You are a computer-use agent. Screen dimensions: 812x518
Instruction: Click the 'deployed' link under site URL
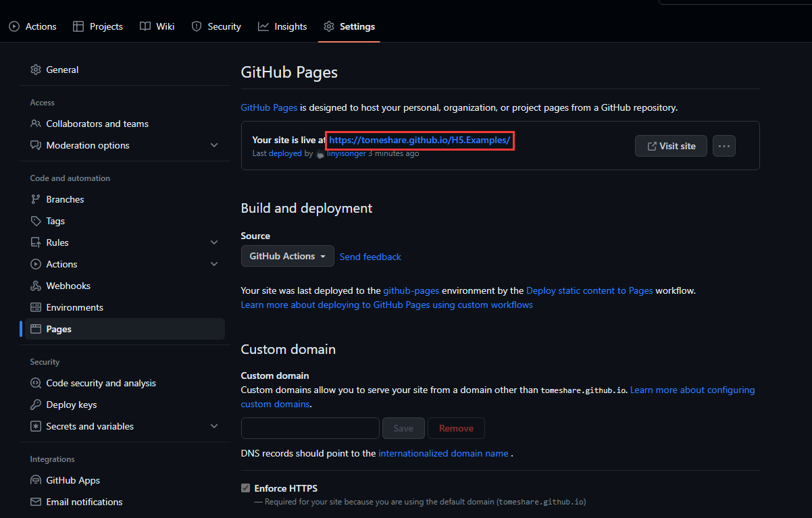(285, 153)
